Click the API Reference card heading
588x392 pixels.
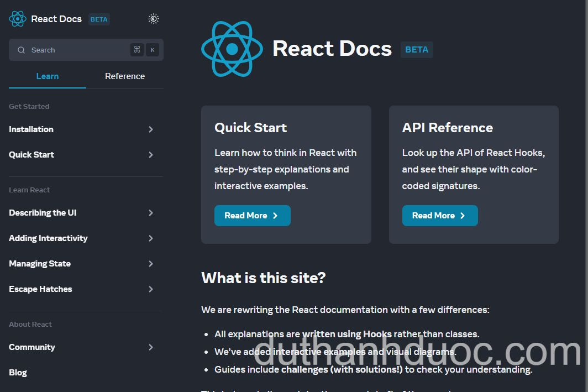coord(448,128)
